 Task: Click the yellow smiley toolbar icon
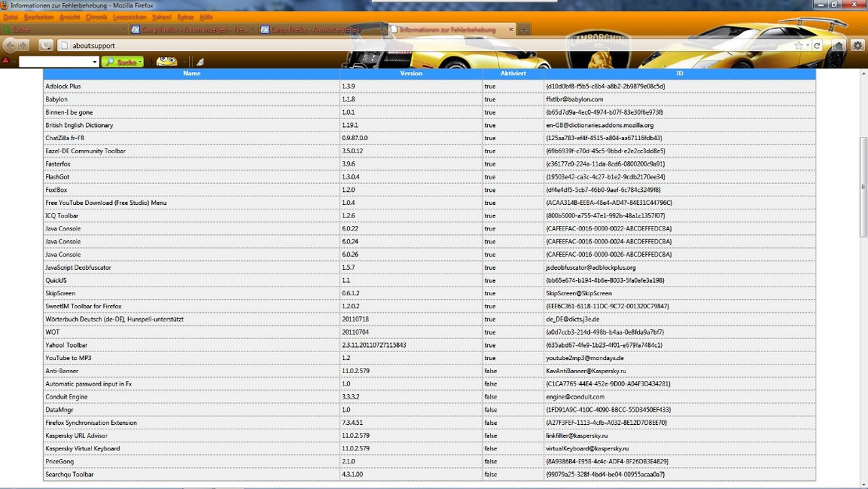(167, 62)
